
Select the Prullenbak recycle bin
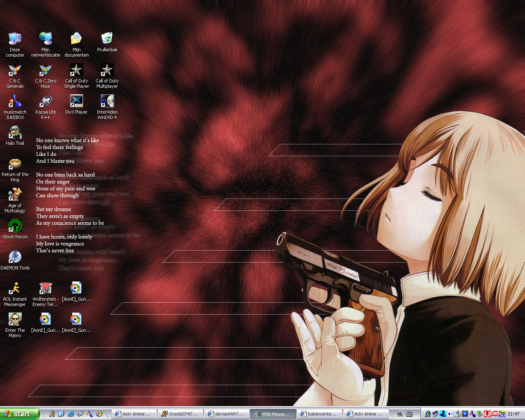click(x=107, y=42)
